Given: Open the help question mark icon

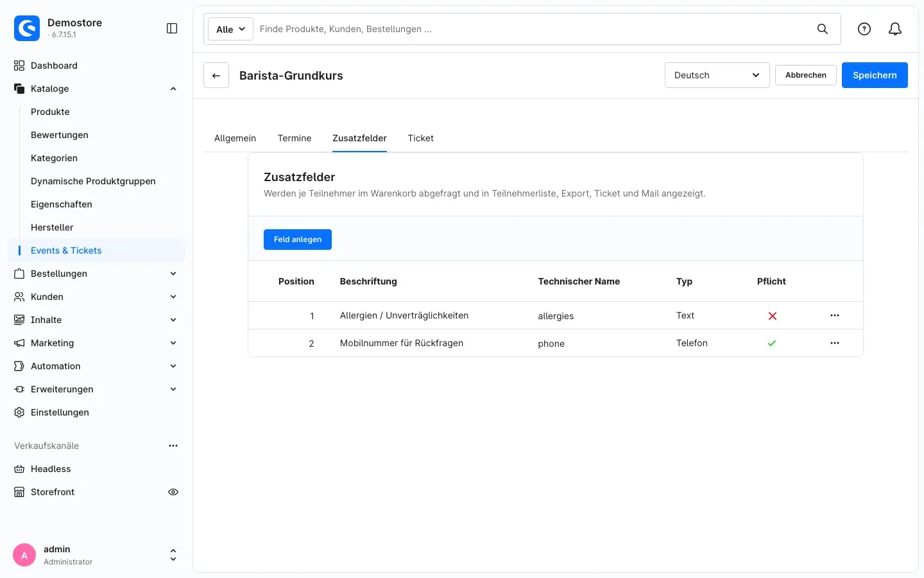Looking at the screenshot, I should click(864, 29).
